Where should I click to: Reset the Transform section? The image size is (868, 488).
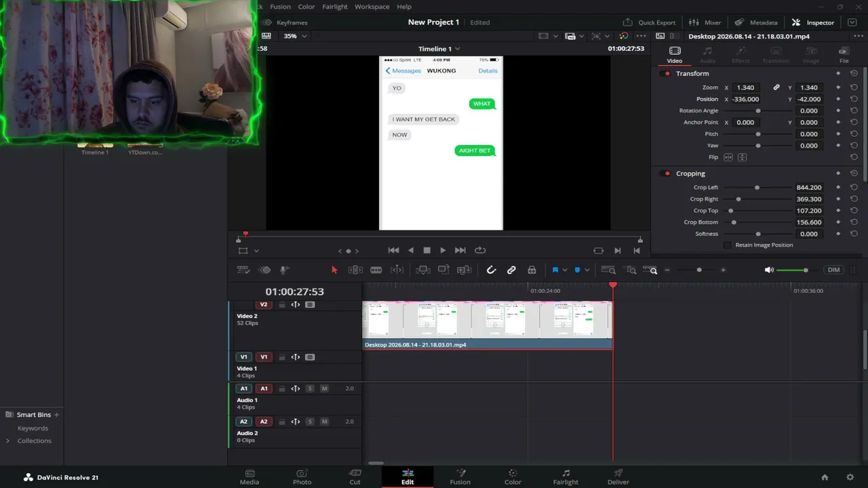pyautogui.click(x=854, y=73)
